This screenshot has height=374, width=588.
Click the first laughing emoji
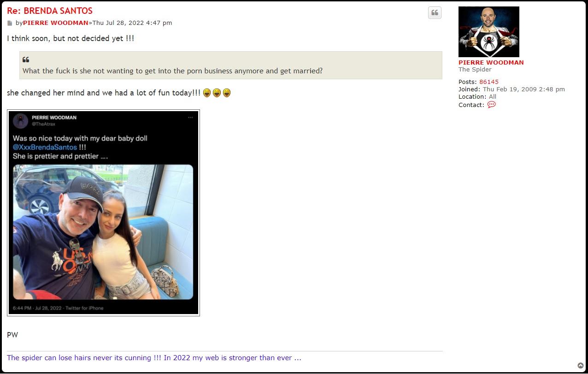[207, 93]
